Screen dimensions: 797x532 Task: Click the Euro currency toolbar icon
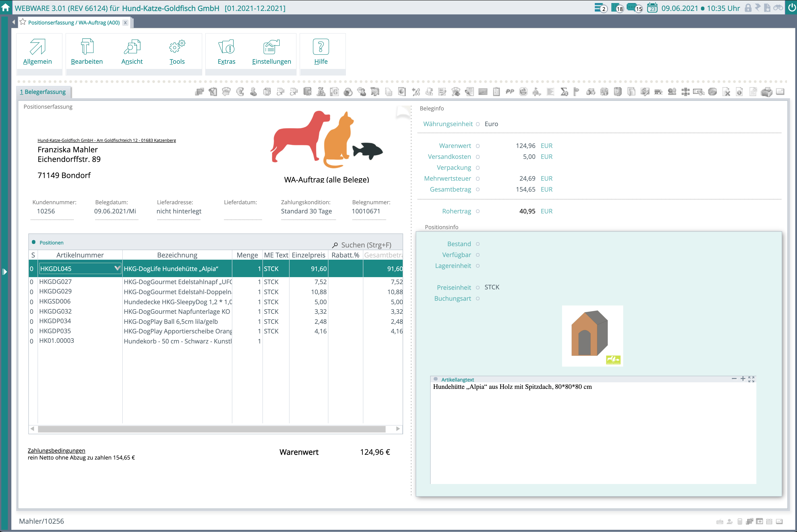coord(240,92)
